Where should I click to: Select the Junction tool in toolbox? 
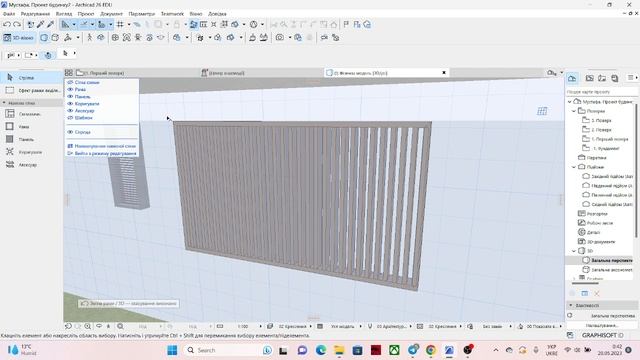pos(31,152)
